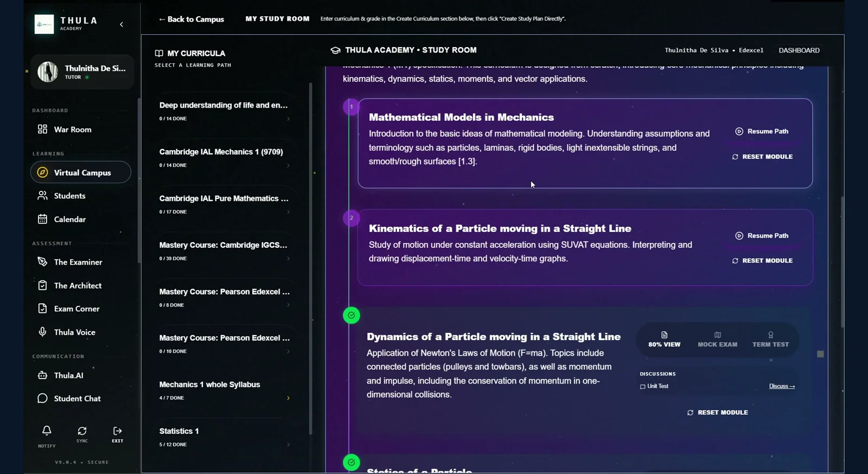
Task: Collapse the sidebar with the chevron arrow
Action: point(122,24)
